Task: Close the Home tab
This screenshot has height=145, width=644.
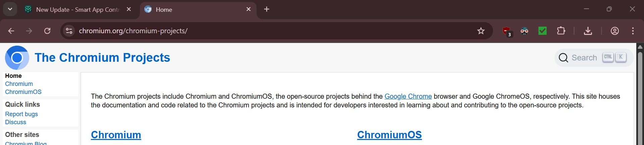Action: [x=249, y=9]
